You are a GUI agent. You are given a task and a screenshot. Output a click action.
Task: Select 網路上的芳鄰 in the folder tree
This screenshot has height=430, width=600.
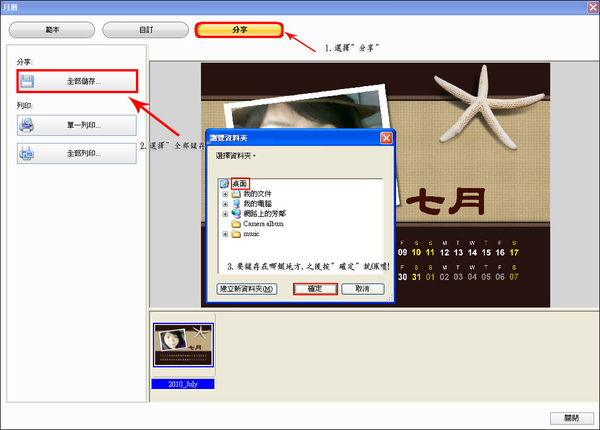[264, 214]
